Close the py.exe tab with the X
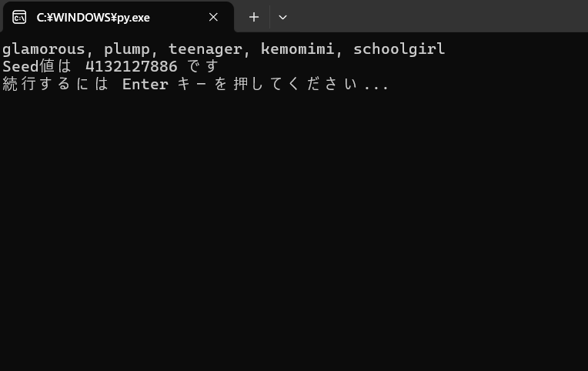588x371 pixels. click(x=213, y=17)
